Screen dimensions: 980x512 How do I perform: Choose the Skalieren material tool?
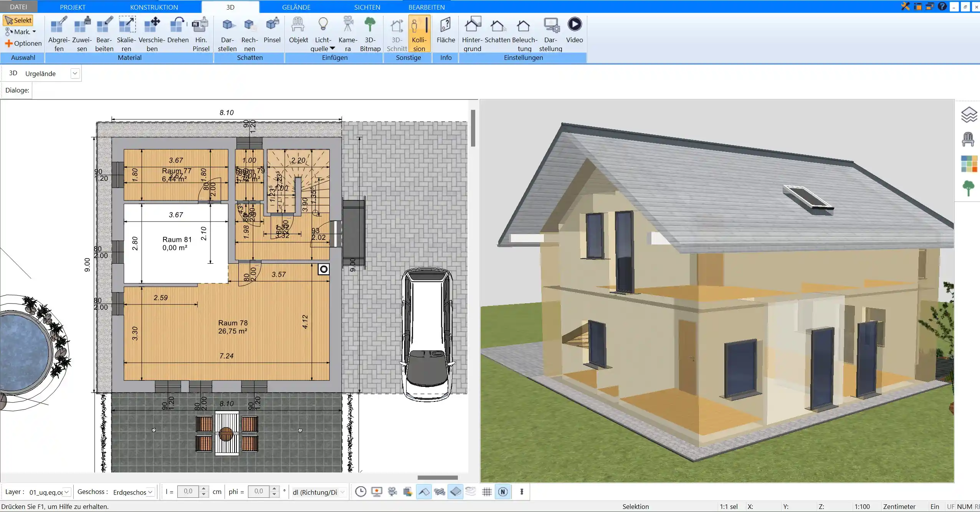click(127, 34)
